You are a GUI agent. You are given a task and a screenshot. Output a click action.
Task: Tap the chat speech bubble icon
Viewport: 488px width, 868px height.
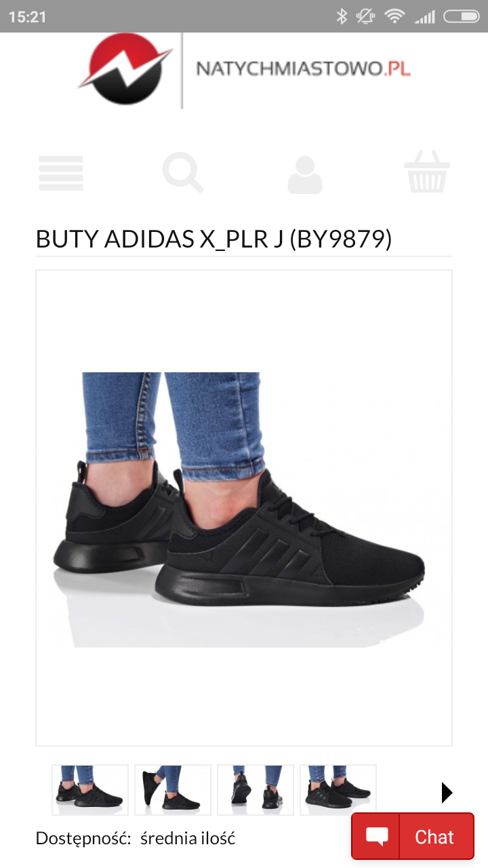tap(377, 837)
